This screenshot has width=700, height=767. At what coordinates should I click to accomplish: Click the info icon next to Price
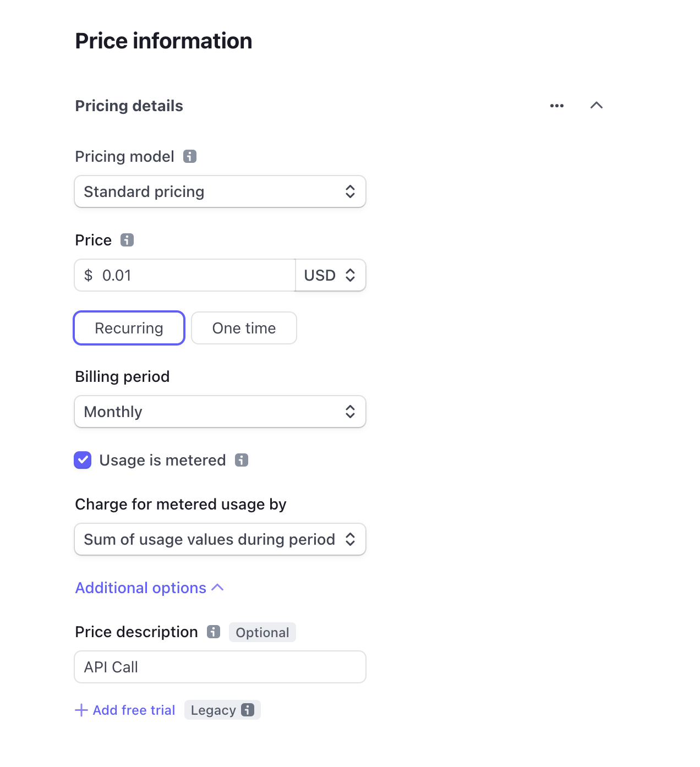pyautogui.click(x=126, y=240)
